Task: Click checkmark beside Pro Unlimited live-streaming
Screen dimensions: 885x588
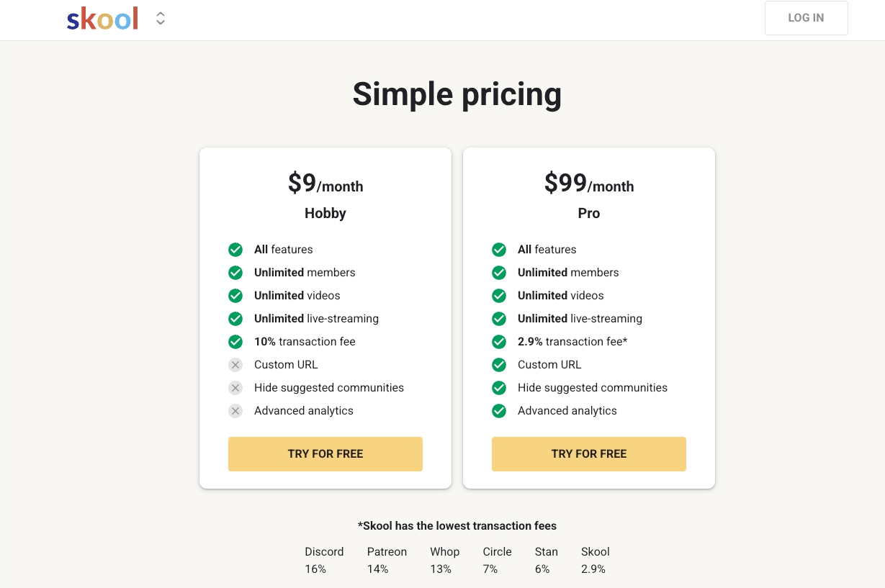Action: tap(499, 319)
